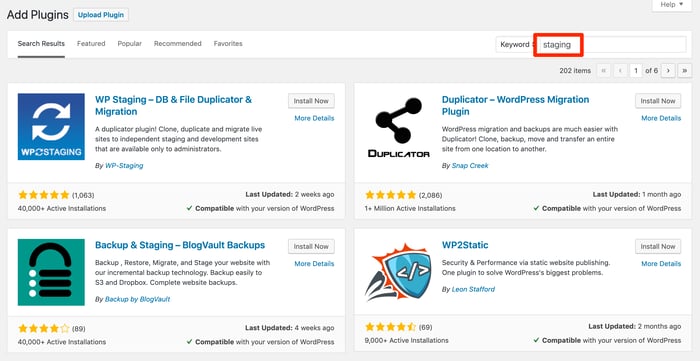Install Backup & Staging BlogVault plugin
The width and height of the screenshot is (700, 361).
click(x=311, y=246)
